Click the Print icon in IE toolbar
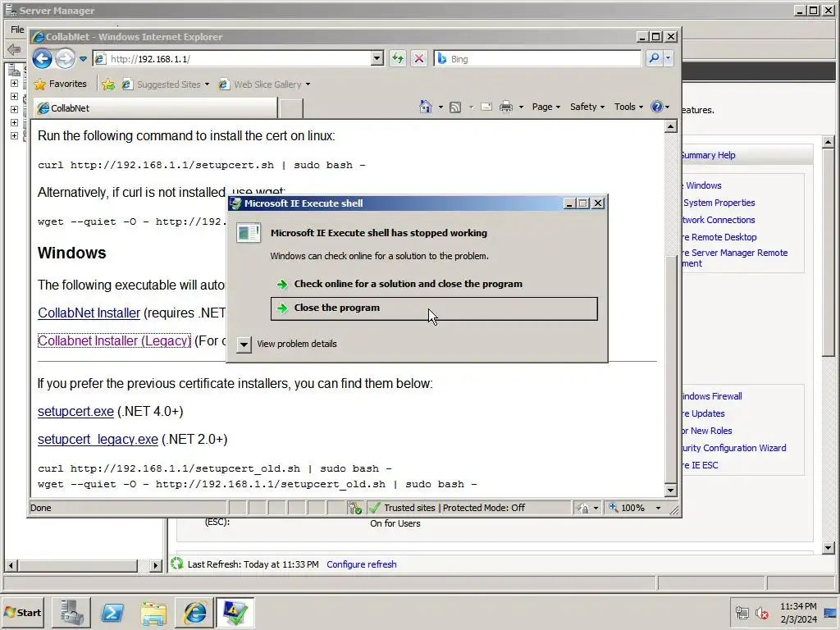The image size is (840, 630). tap(505, 107)
